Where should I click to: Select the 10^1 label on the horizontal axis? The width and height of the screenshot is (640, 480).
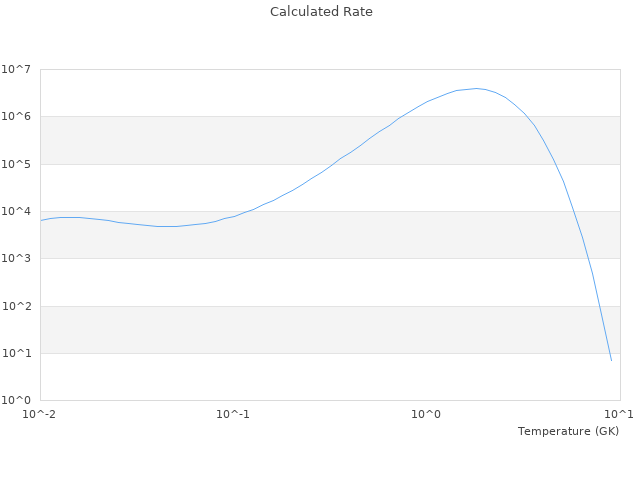(x=618, y=414)
